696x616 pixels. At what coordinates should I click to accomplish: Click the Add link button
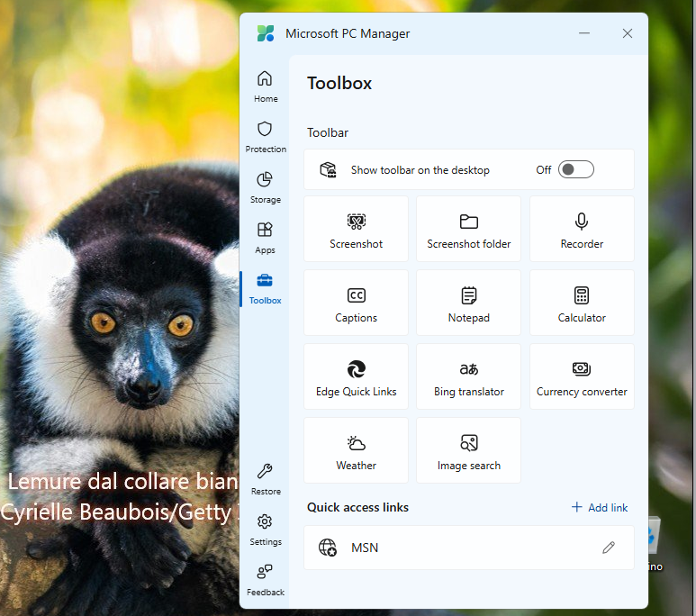[x=600, y=507]
